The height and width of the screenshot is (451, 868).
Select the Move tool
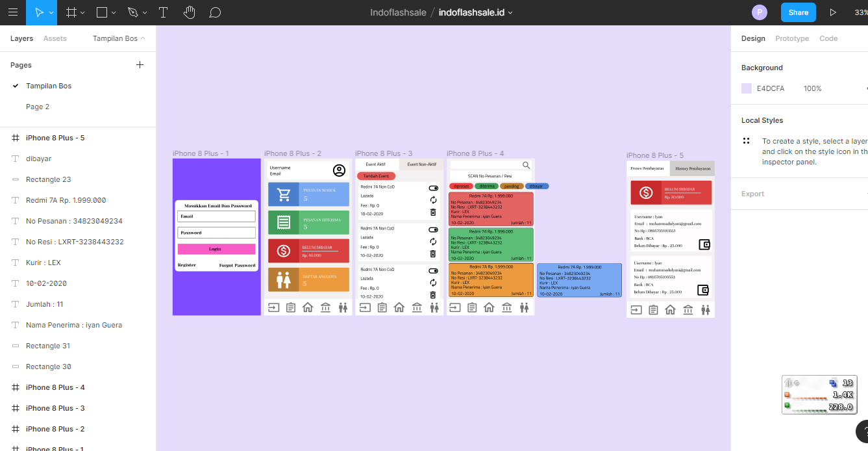pyautogui.click(x=38, y=12)
